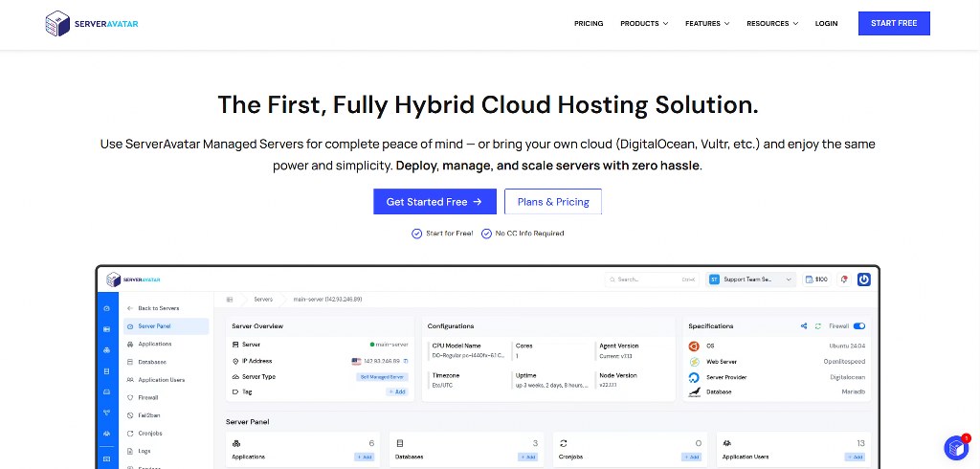Click the users group icon in blue sidebar
The height and width of the screenshot is (469, 980).
(107, 434)
